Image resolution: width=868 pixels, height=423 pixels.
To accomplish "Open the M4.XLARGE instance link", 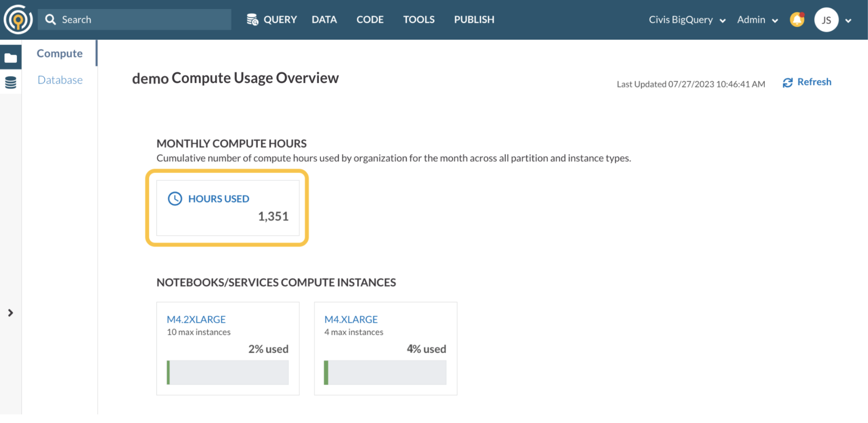I will pyautogui.click(x=351, y=319).
